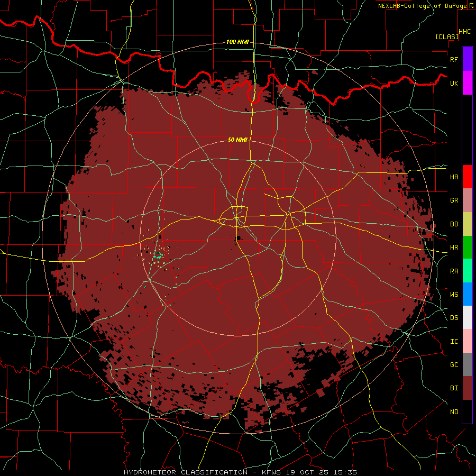
Task: Click the UK magenta legend swatch
Action: pos(467,83)
